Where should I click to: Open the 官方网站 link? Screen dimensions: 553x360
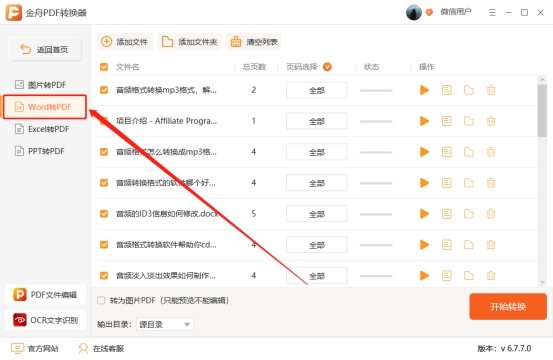coord(35,348)
